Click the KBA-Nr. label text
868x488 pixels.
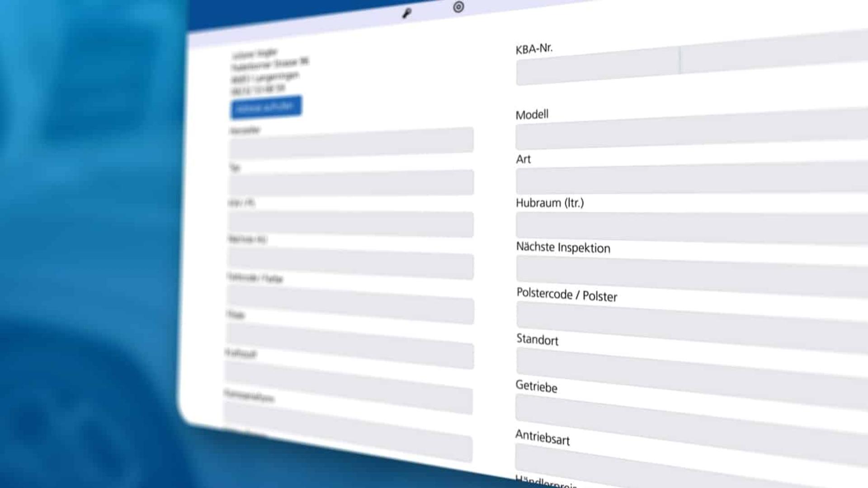534,48
